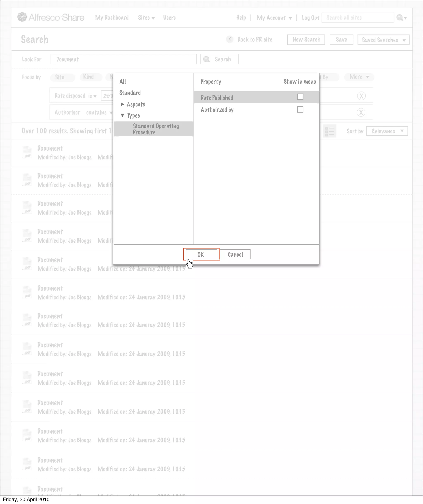
Task: Click the magnifier icon in Search button
Action: coord(206,59)
